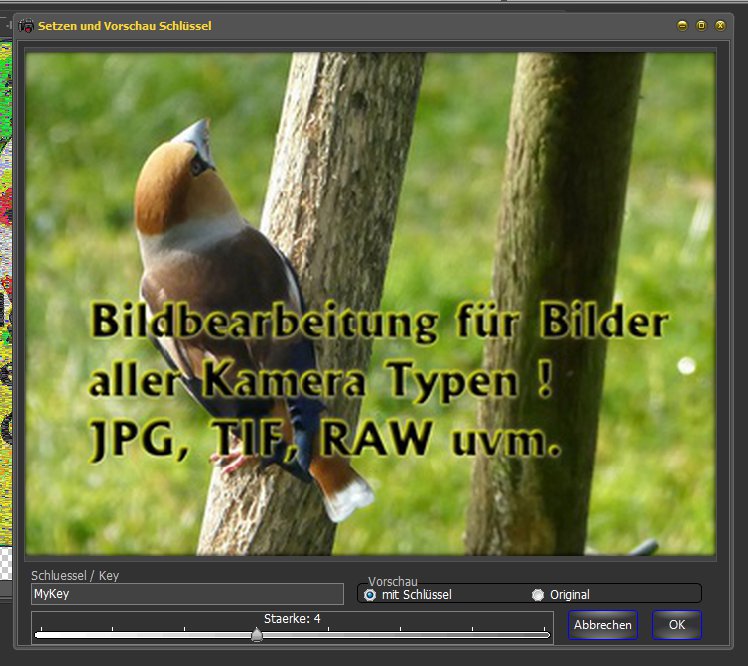
Task: Click the Staerke slider handle
Action: pyautogui.click(x=257, y=635)
